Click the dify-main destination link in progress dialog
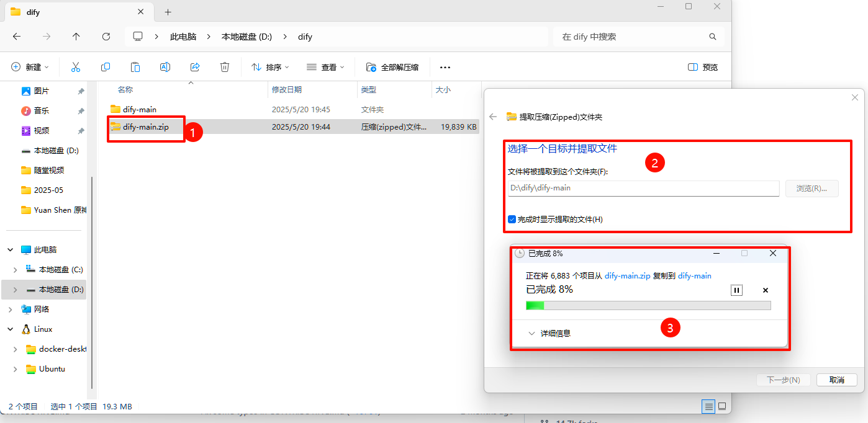868x423 pixels. coord(694,275)
